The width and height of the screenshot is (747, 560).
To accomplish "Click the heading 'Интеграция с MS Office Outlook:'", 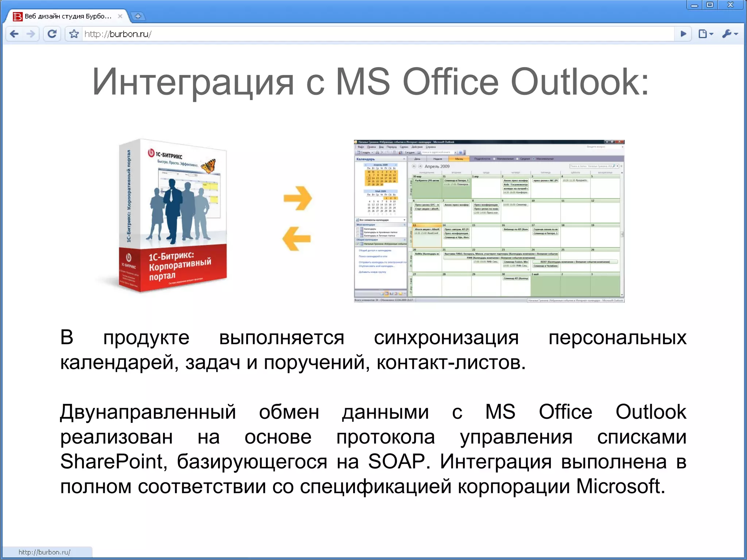I will click(x=371, y=82).
